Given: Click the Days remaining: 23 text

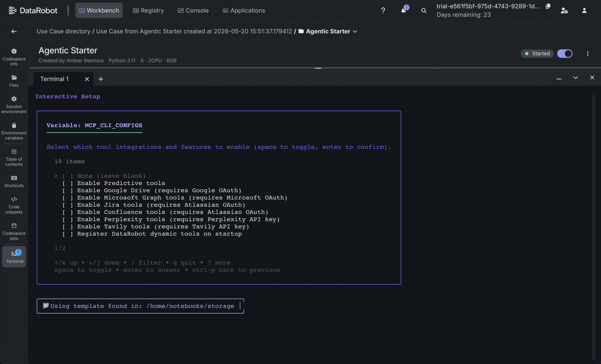Looking at the screenshot, I should [x=463, y=15].
